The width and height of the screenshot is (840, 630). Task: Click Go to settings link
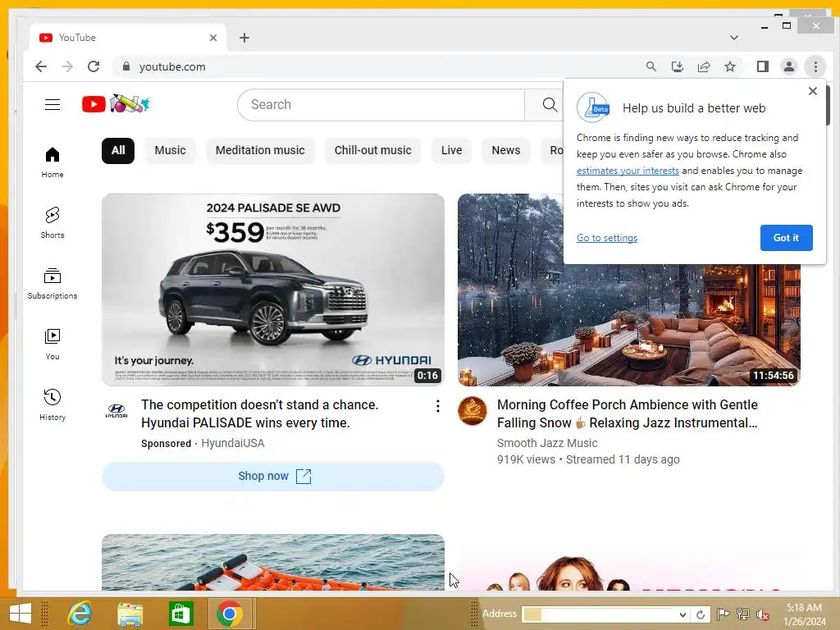click(607, 238)
